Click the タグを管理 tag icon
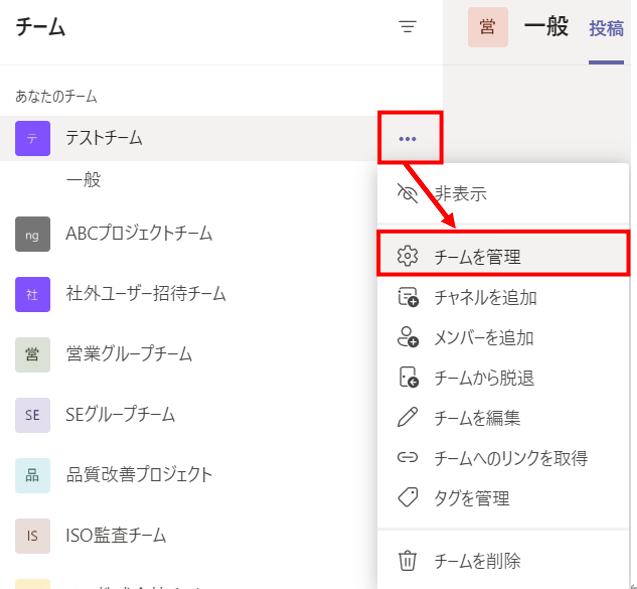This screenshot has width=637, height=589. 407,498
